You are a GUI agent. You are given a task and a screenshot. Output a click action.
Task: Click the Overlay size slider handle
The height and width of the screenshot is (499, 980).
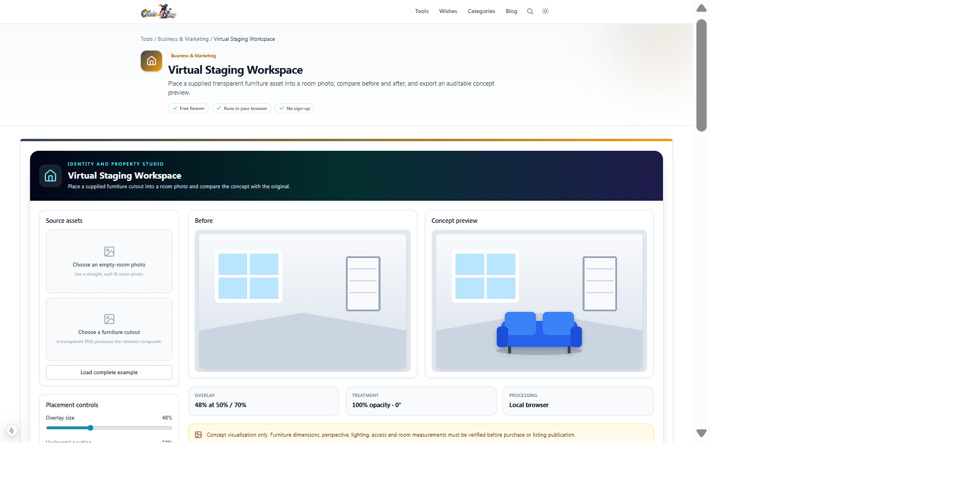90,428
